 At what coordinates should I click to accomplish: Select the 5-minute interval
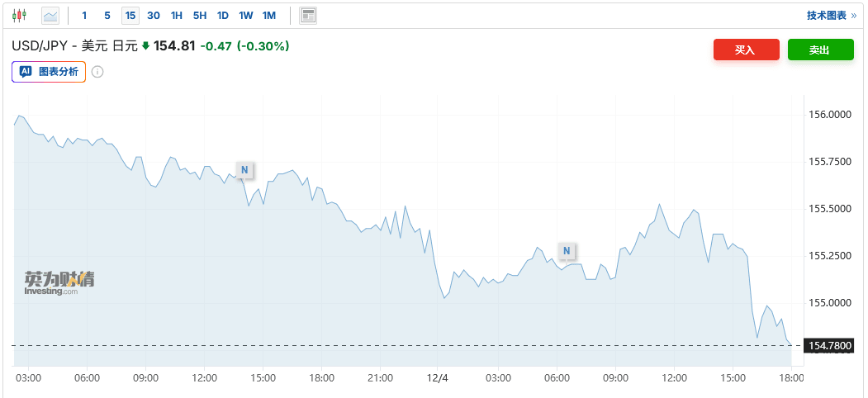click(x=107, y=15)
